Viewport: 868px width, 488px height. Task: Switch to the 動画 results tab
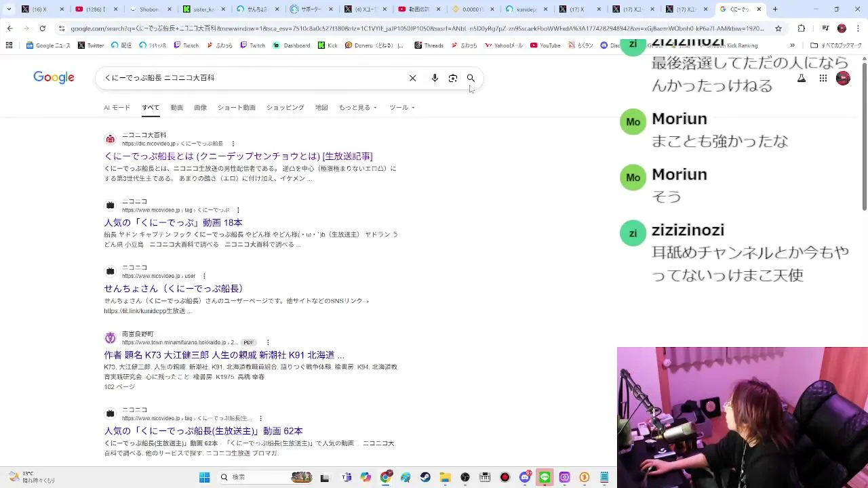click(177, 107)
